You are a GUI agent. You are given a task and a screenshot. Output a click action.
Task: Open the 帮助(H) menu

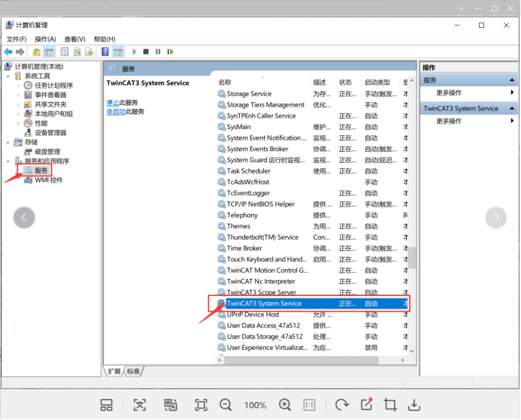[x=105, y=39]
